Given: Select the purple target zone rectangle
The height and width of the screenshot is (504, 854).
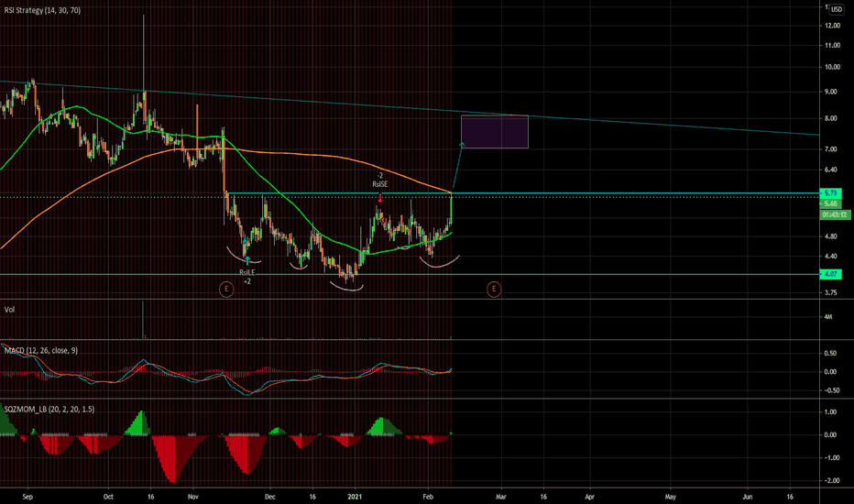Looking at the screenshot, I should [495, 132].
